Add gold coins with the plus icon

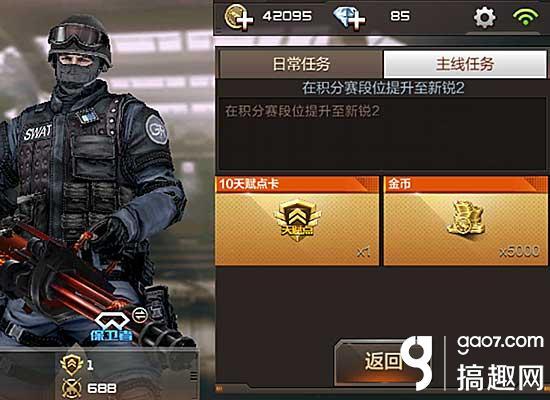tap(239, 16)
